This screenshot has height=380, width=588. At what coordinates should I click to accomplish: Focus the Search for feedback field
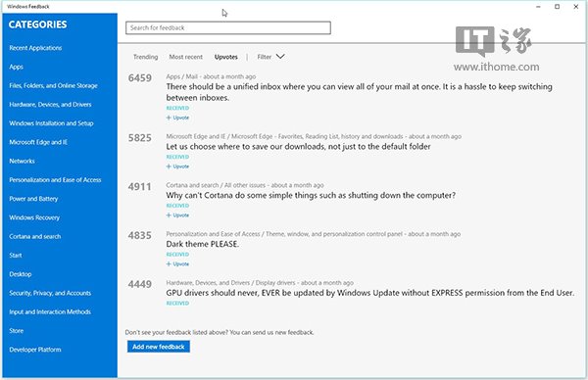coord(228,27)
